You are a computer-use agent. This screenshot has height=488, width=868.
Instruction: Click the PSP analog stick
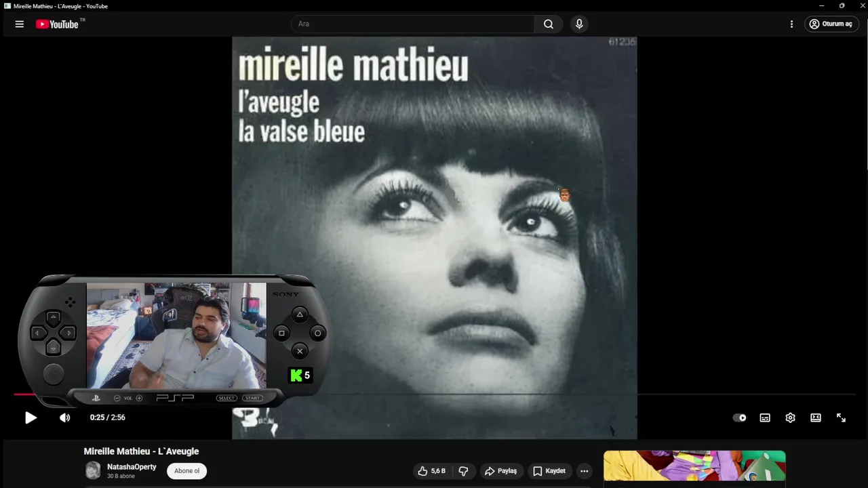click(x=53, y=373)
